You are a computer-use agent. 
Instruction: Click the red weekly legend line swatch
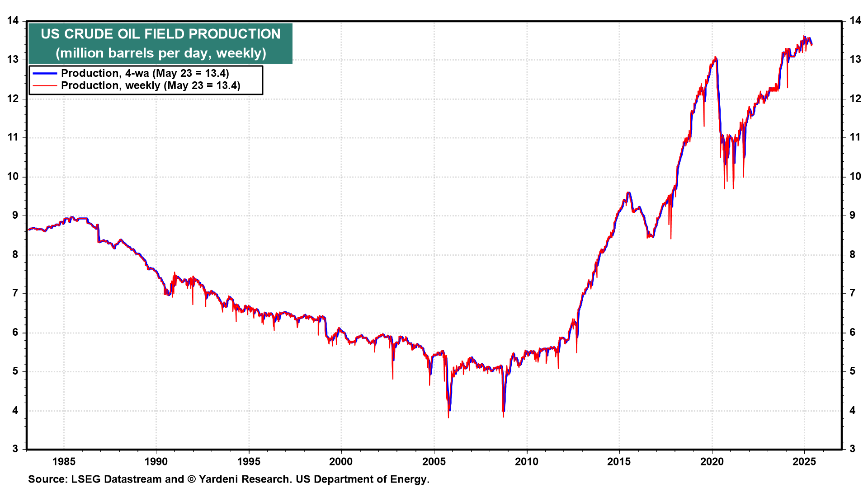45,86
